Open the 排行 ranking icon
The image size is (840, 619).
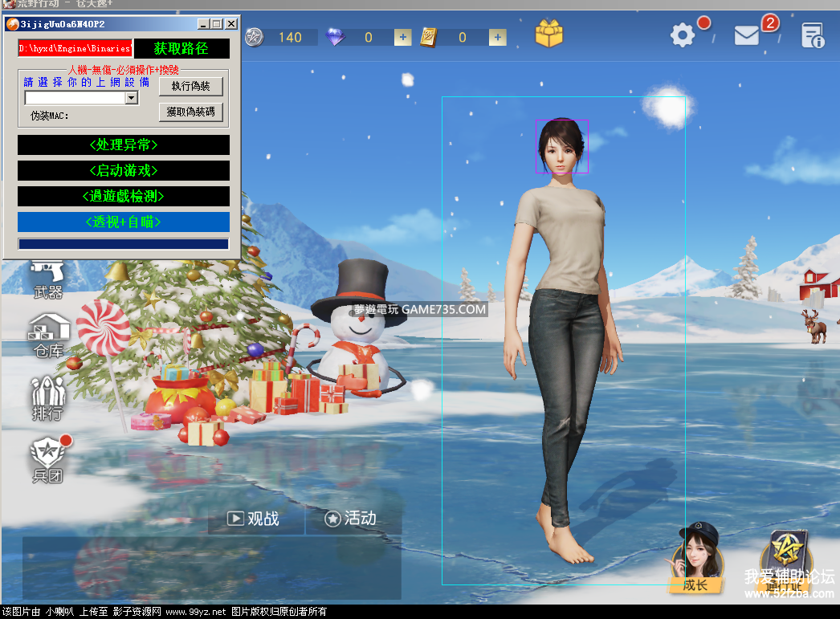(48, 399)
